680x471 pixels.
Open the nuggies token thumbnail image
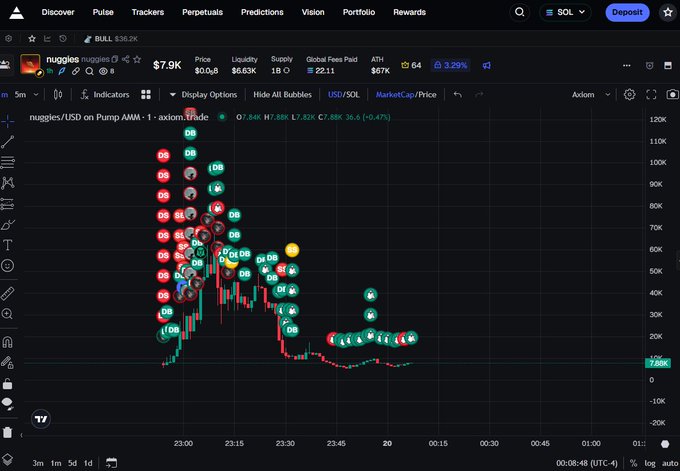(30, 64)
